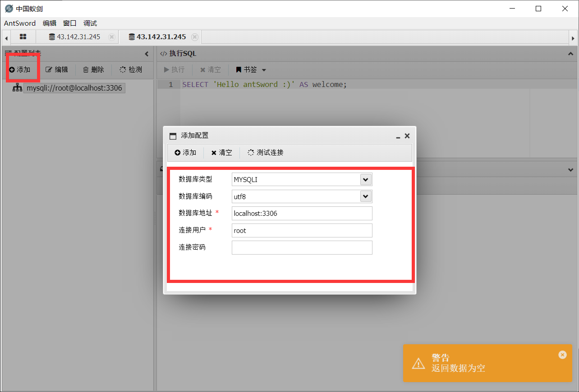Close the 添加配置 dialog
The height and width of the screenshot is (392, 579).
click(407, 136)
